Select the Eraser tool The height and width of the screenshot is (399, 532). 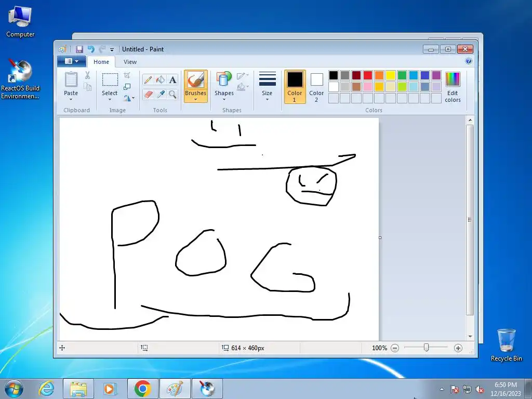[148, 94]
